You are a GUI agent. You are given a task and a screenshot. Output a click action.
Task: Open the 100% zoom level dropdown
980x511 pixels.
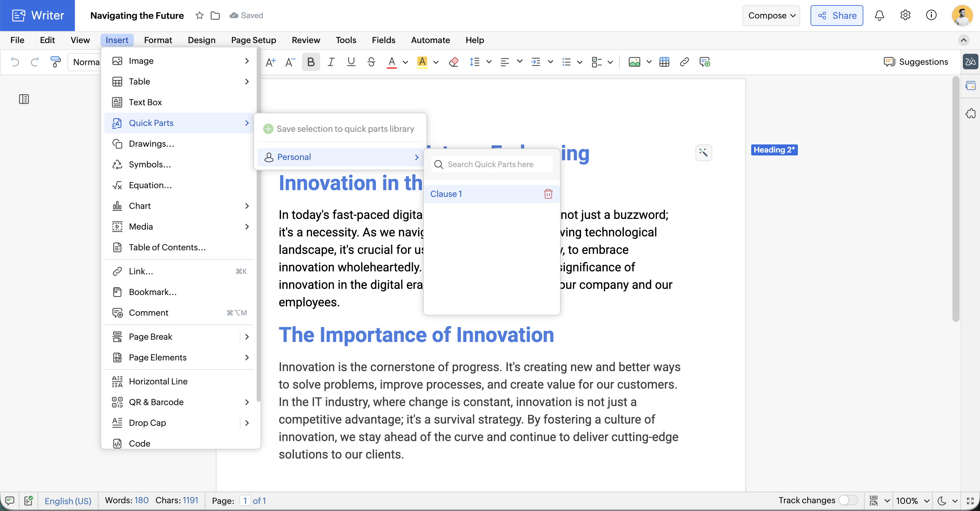(912, 500)
